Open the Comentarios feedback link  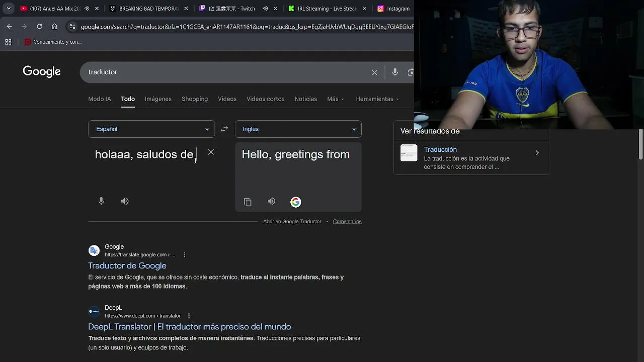click(347, 222)
